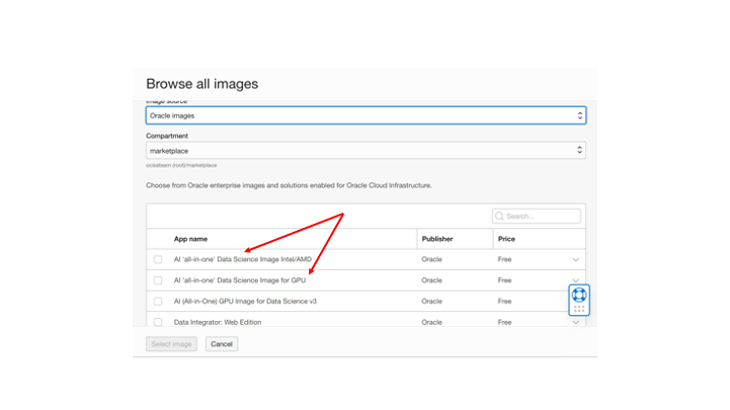The height and width of the screenshot is (410, 730).
Task: Click the Price column header
Action: pyautogui.click(x=506, y=239)
